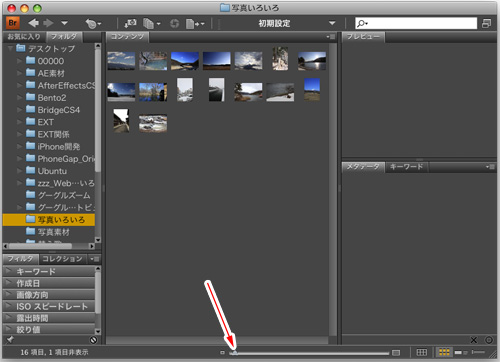Select the 写真素材 folder

[54, 232]
